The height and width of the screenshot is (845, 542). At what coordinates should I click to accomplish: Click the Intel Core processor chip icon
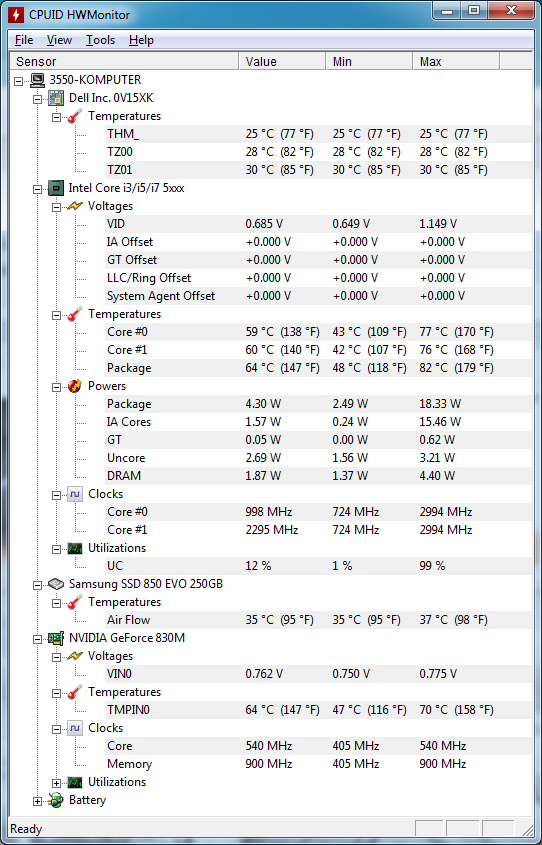point(56,188)
